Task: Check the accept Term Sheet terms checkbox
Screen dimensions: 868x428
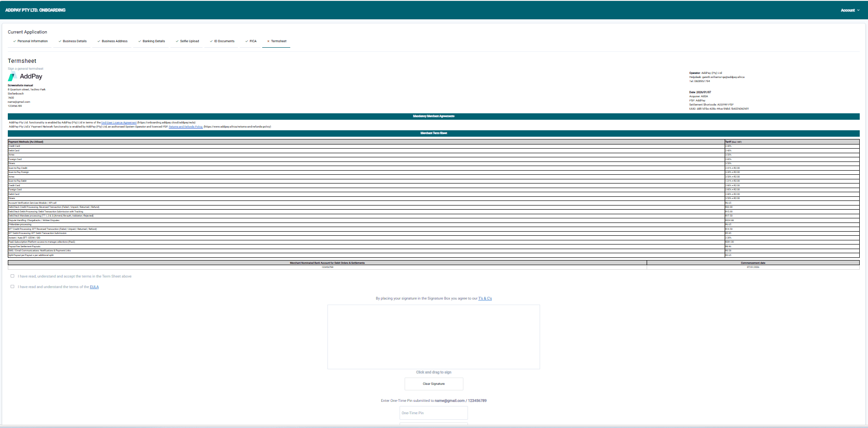Action: [12, 276]
